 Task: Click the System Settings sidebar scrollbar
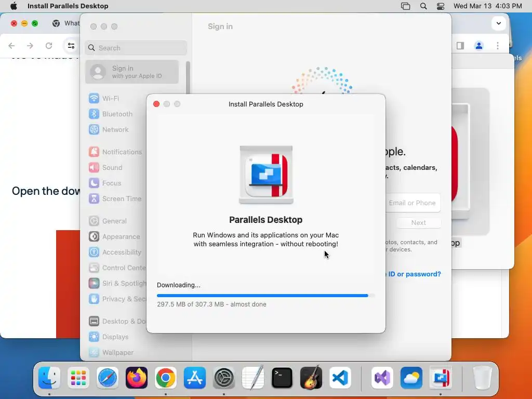coord(188,78)
